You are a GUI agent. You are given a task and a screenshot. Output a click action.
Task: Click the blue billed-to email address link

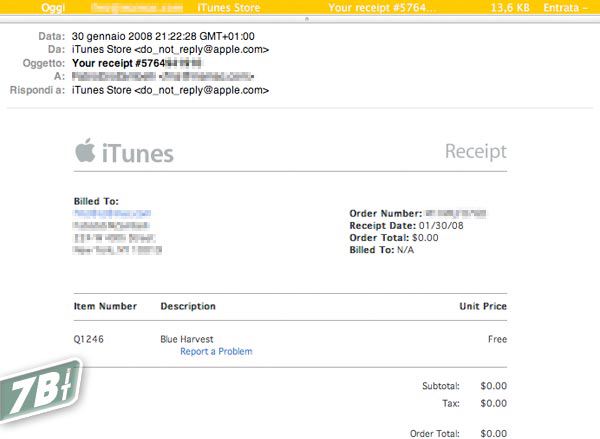click(112, 213)
